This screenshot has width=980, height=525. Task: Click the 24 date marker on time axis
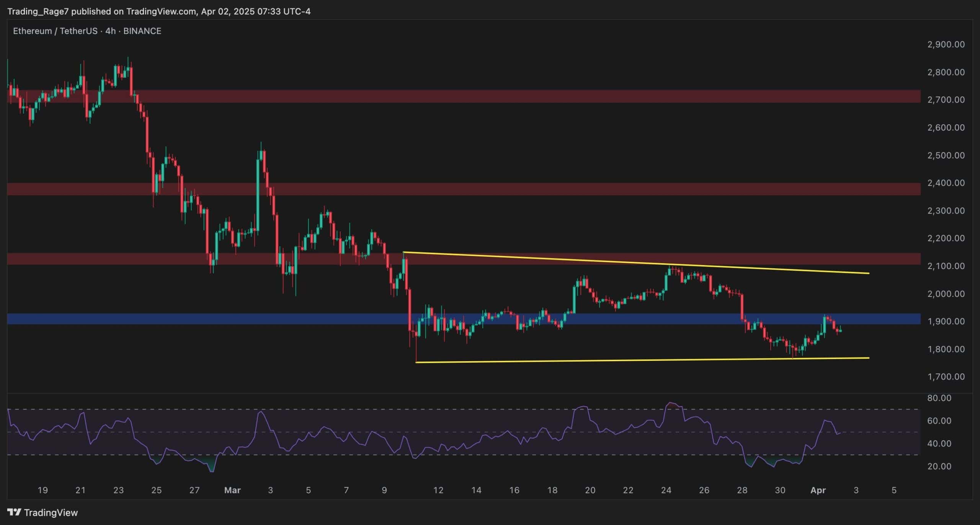point(666,490)
